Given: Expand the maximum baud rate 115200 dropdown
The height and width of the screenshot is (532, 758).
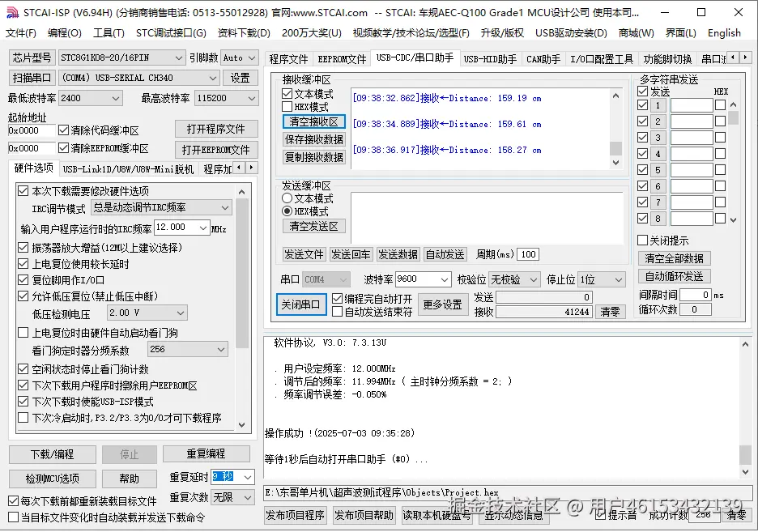Looking at the screenshot, I should pyautogui.click(x=251, y=98).
